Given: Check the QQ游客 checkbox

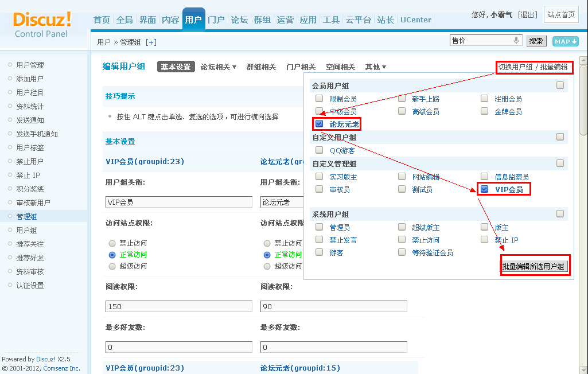Looking at the screenshot, I should (x=319, y=150).
